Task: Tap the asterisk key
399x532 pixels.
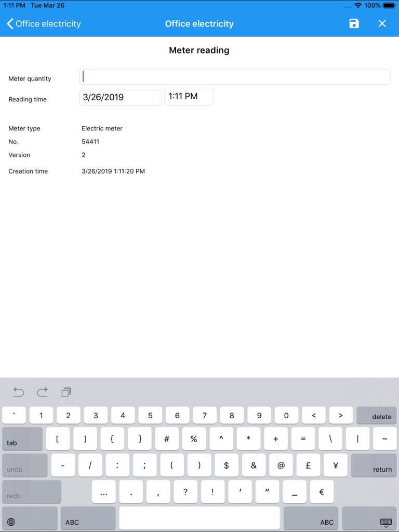Action: 248,438
